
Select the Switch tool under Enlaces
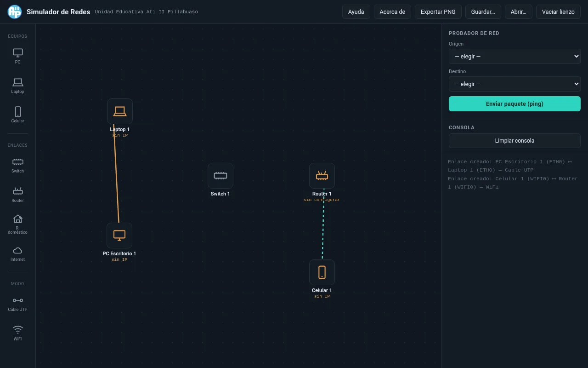tap(17, 165)
